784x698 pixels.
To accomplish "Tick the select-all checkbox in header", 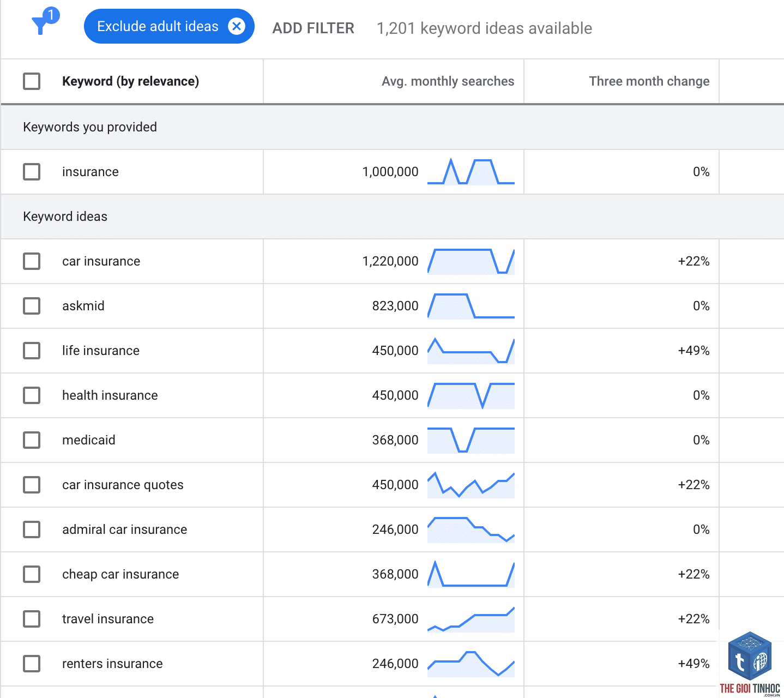I will point(32,81).
